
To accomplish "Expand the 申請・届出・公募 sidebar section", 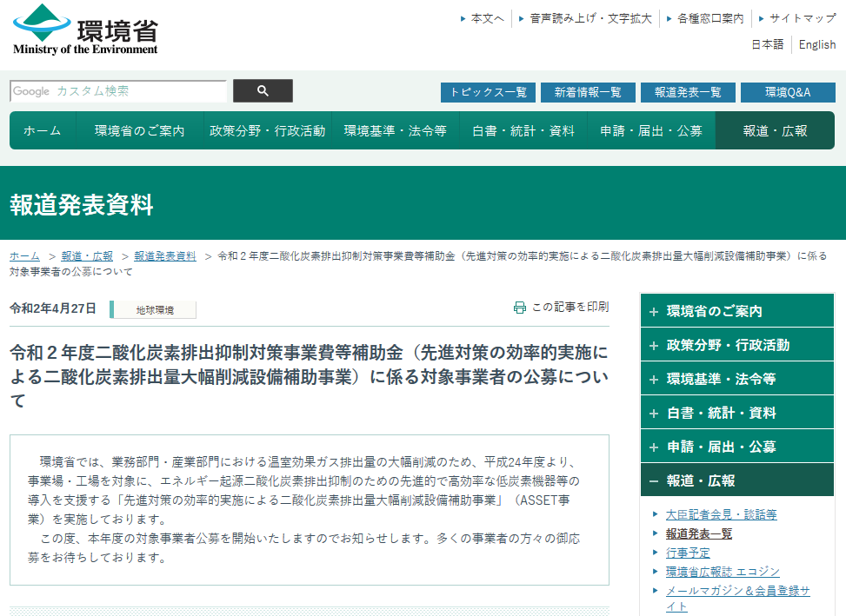I will click(x=654, y=447).
